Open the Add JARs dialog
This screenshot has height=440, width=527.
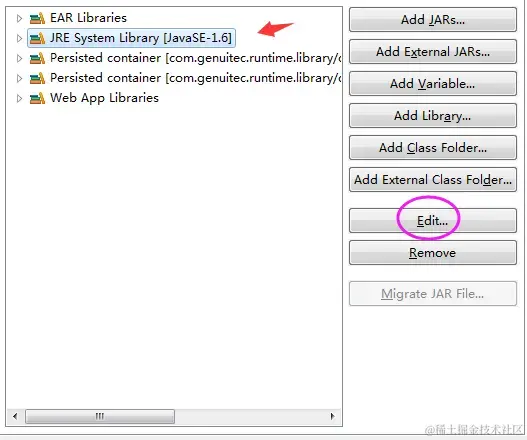click(433, 19)
